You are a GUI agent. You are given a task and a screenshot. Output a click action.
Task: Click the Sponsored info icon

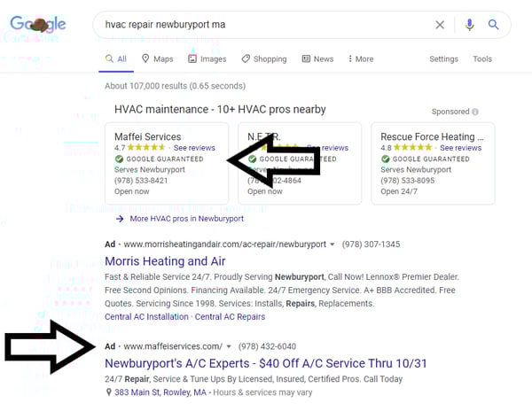[475, 112]
